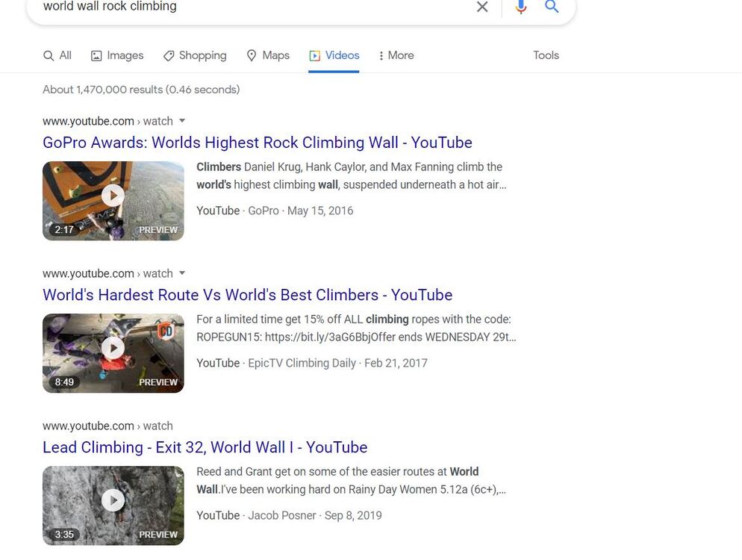Open GoPro Awards: Worlds Highest Rock Climbing Wall link
The width and height of the screenshot is (742, 560).
(258, 143)
